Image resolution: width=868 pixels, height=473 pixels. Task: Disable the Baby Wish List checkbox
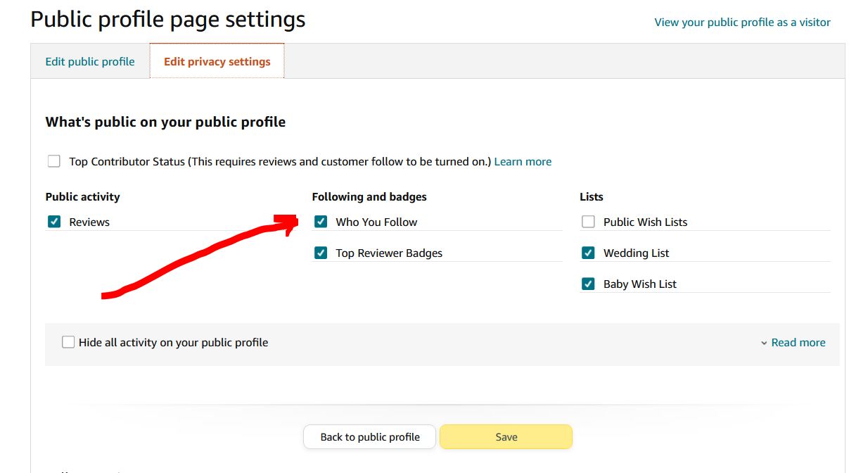click(588, 283)
